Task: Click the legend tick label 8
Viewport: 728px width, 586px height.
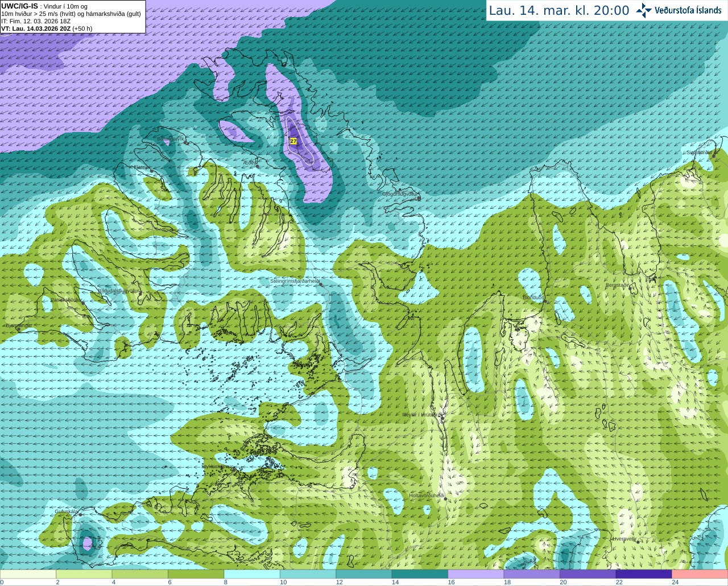Action: (226, 582)
